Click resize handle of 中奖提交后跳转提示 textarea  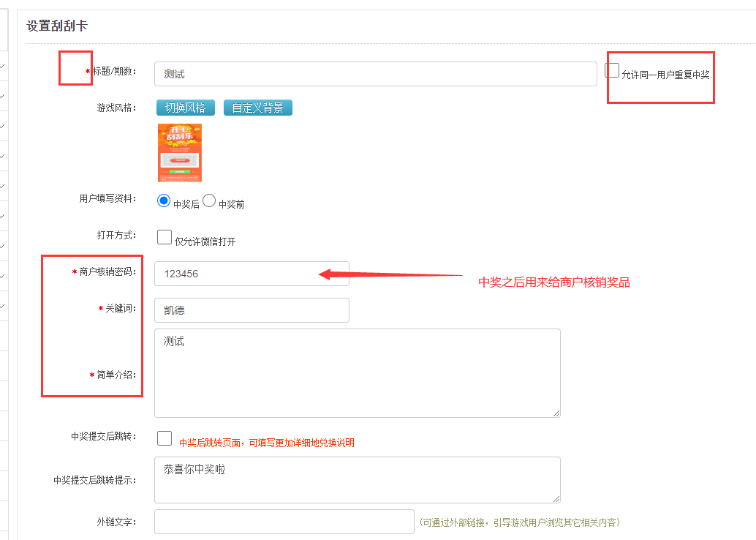tap(556, 498)
